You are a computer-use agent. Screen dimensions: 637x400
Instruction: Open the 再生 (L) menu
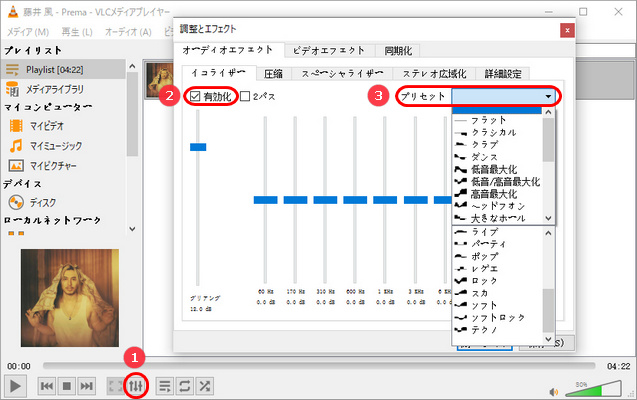click(77, 32)
